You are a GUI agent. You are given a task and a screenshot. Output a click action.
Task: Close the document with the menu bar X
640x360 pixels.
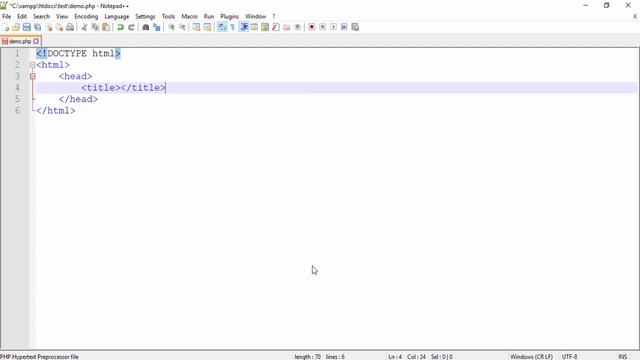[635, 16]
